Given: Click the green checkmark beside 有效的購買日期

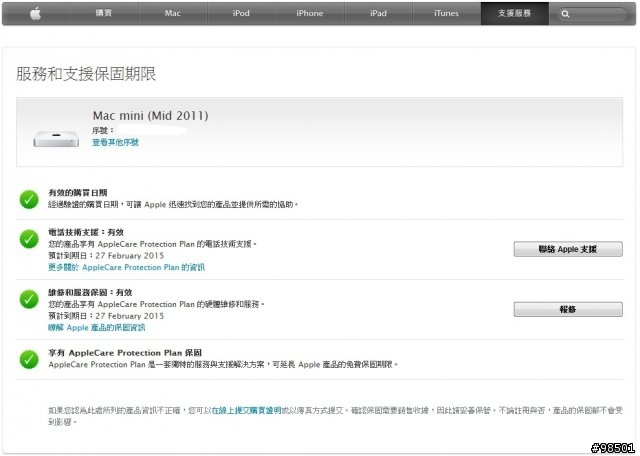Looking at the screenshot, I should 29,199.
